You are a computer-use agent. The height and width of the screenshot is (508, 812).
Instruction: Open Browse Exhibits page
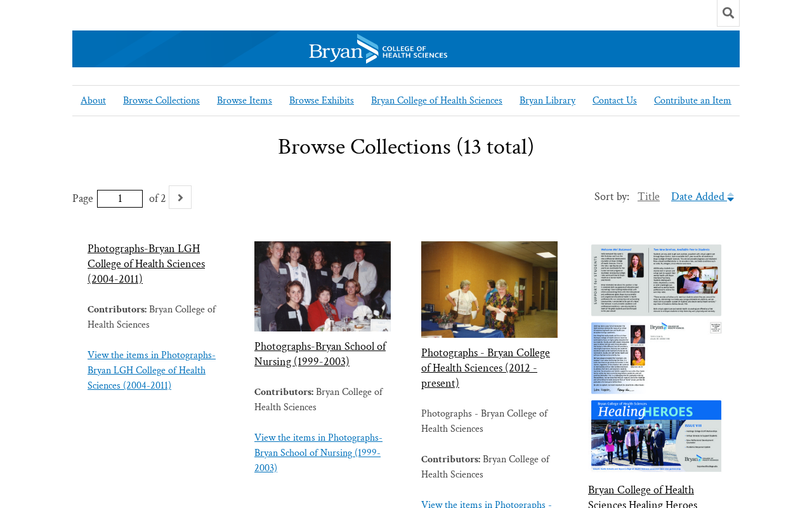[x=322, y=100]
